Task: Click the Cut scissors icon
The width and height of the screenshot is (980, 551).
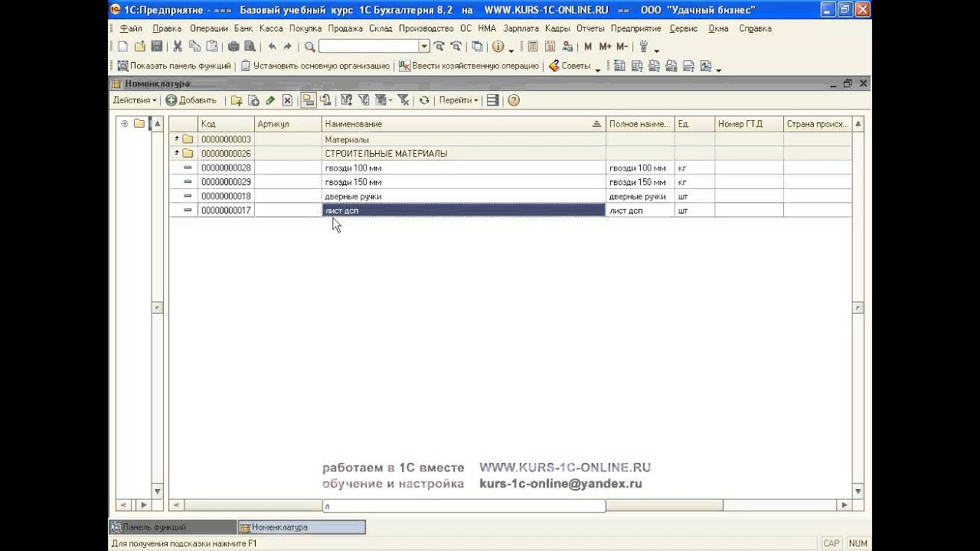Action: pyautogui.click(x=178, y=47)
